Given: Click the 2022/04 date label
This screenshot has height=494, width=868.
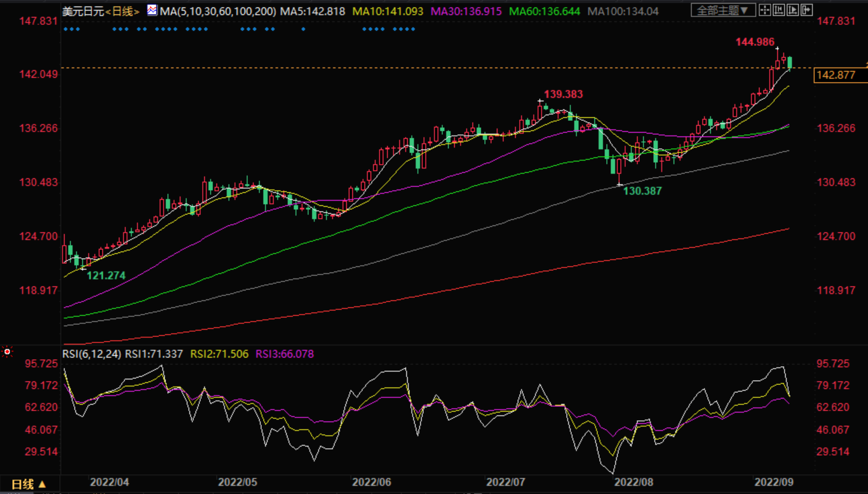Looking at the screenshot, I should coord(109,482).
